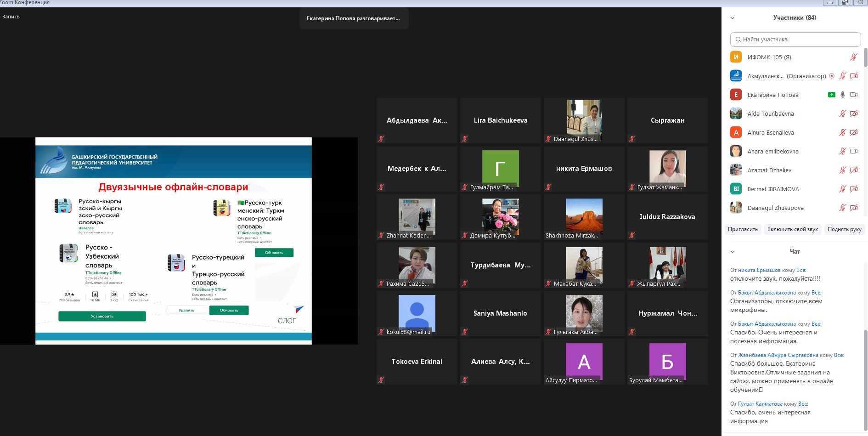868x436 pixels.
Task: Collapse the Участники panel chevron
Action: click(x=733, y=18)
